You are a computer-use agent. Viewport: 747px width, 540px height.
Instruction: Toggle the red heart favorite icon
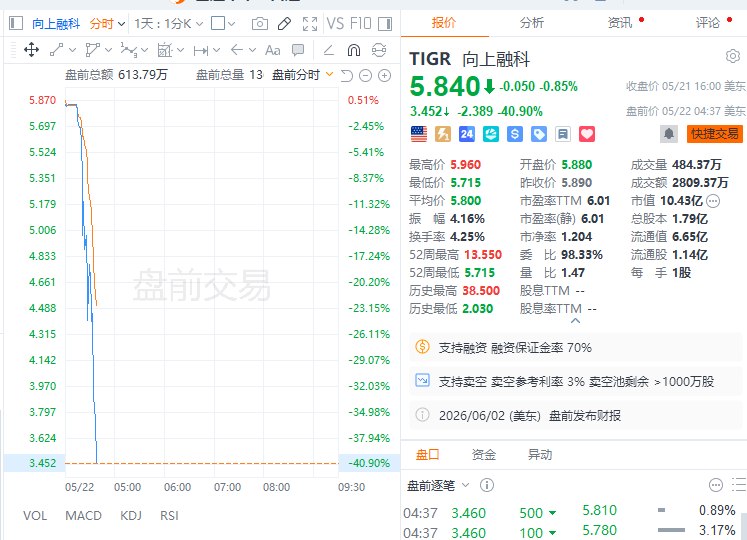587,134
